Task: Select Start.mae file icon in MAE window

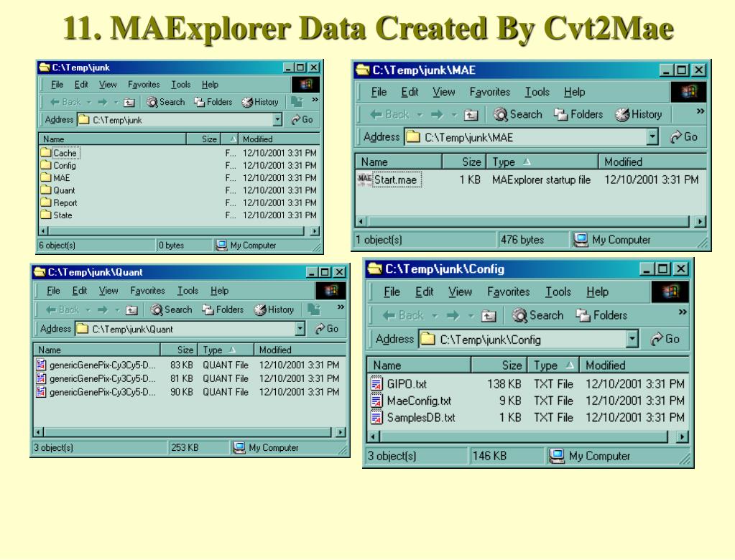Action: [365, 179]
